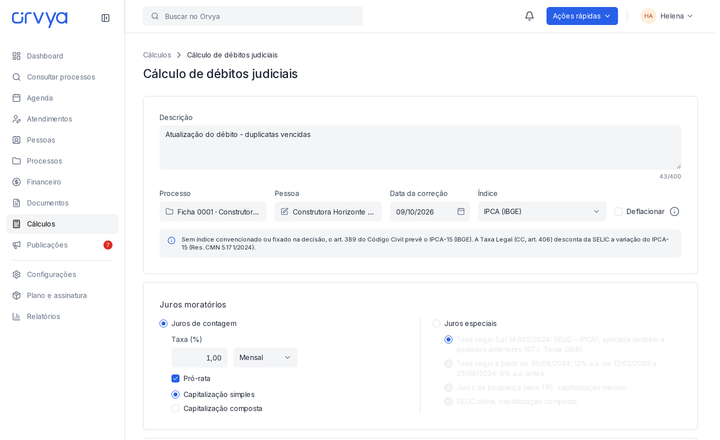Click the Taxa (%) 1,00 field
The image size is (720, 440).
[199, 357]
